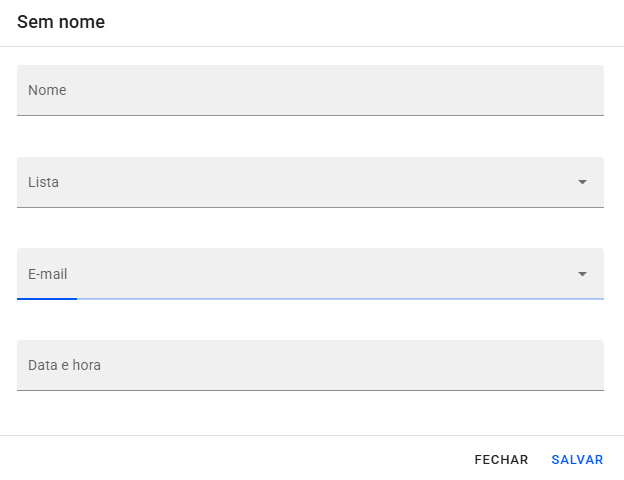This screenshot has width=624, height=480.
Task: Click the E-mail dropdown arrow icon
Action: click(x=582, y=274)
